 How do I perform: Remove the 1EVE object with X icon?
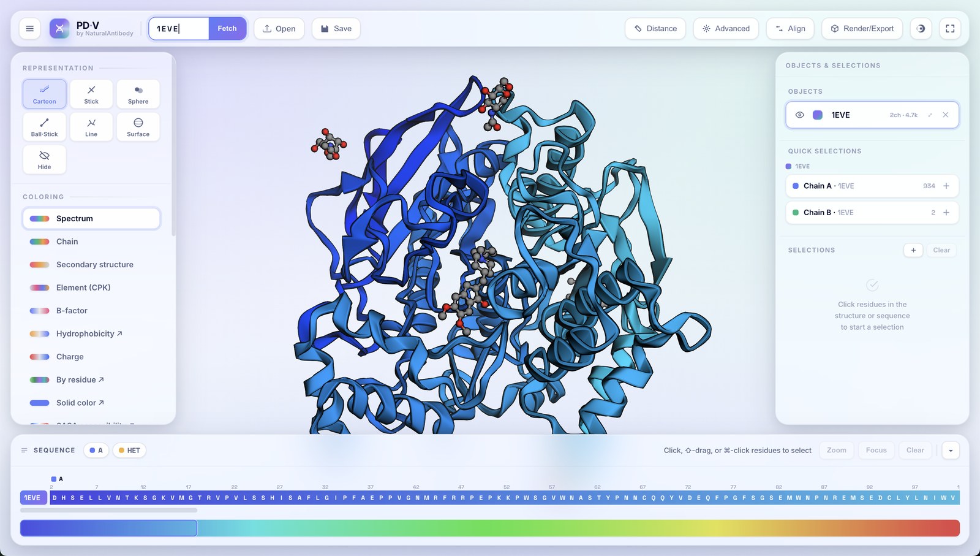946,115
